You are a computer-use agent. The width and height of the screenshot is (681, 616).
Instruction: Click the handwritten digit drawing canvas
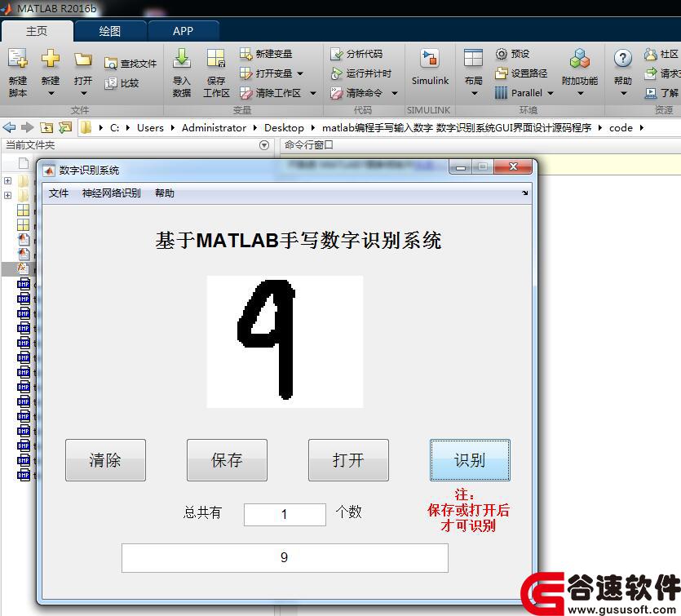pyautogui.click(x=285, y=342)
